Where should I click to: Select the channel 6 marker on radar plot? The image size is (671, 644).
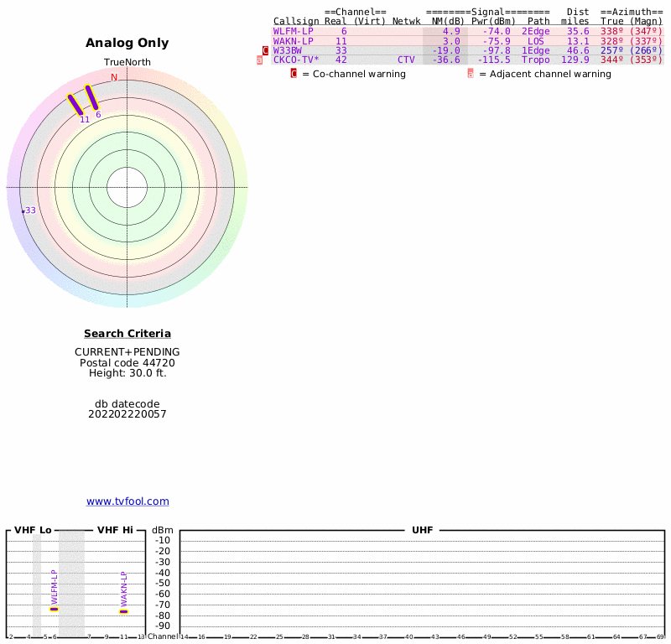point(92,96)
